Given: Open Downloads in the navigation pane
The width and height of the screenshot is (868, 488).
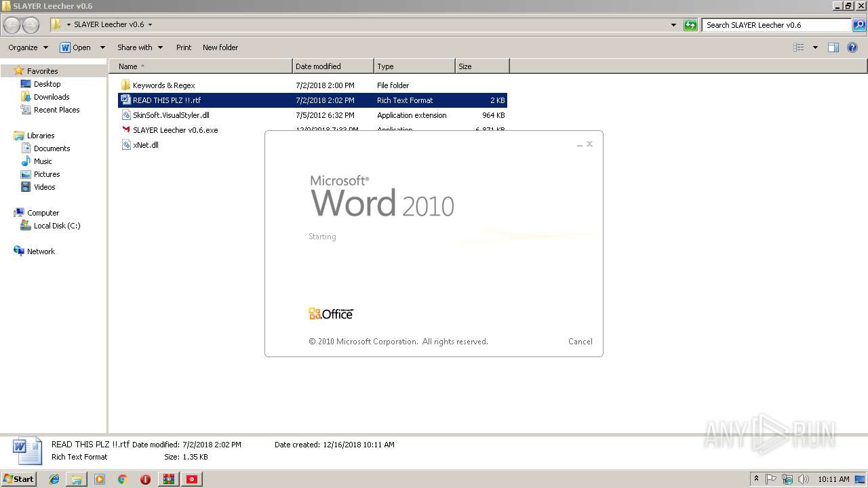Looking at the screenshot, I should point(52,97).
